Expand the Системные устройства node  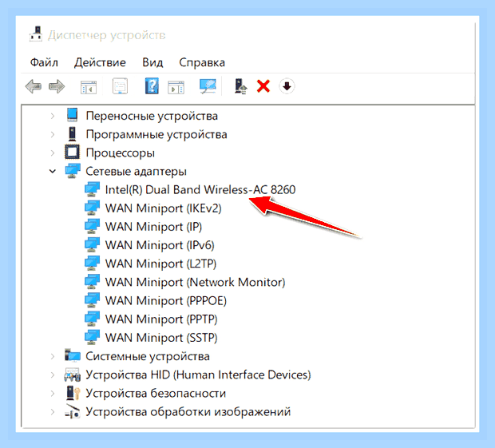(53, 356)
